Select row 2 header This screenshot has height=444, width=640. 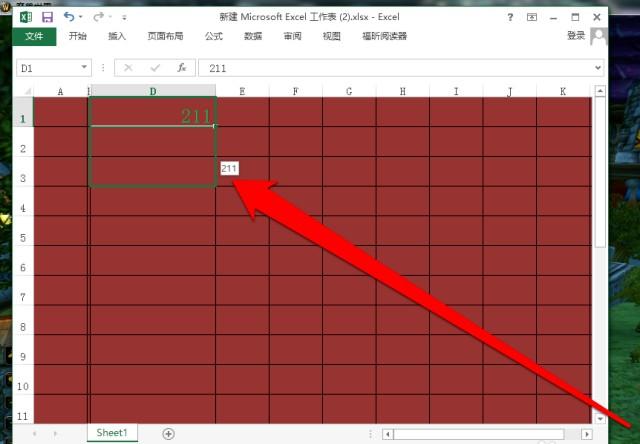(23, 142)
